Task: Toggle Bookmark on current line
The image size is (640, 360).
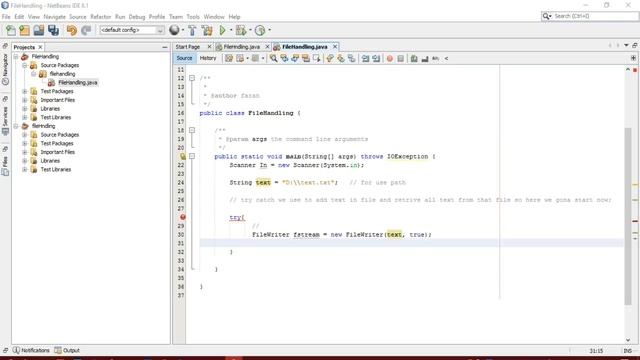Action: [351, 58]
